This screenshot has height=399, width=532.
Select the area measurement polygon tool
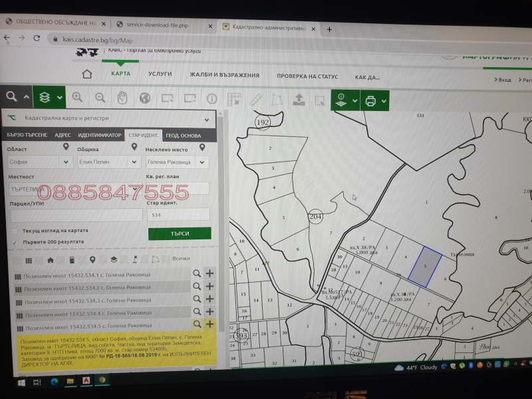(x=277, y=98)
